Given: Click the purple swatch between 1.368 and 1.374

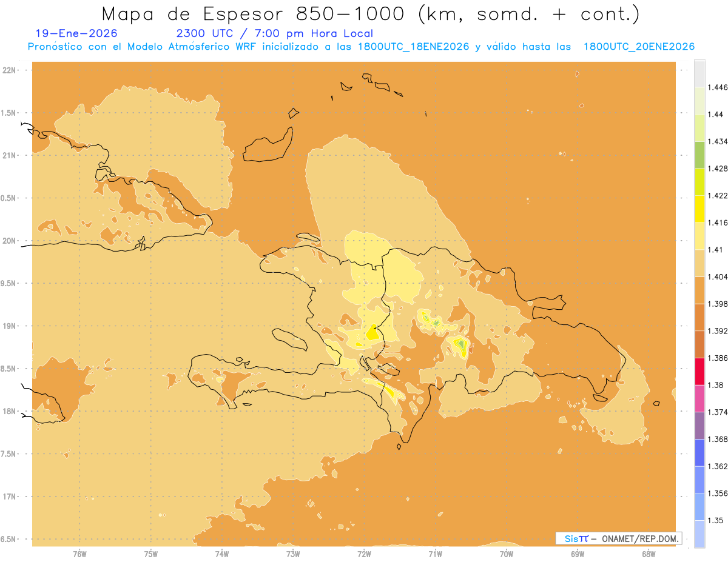Looking at the screenshot, I should coord(699,426).
